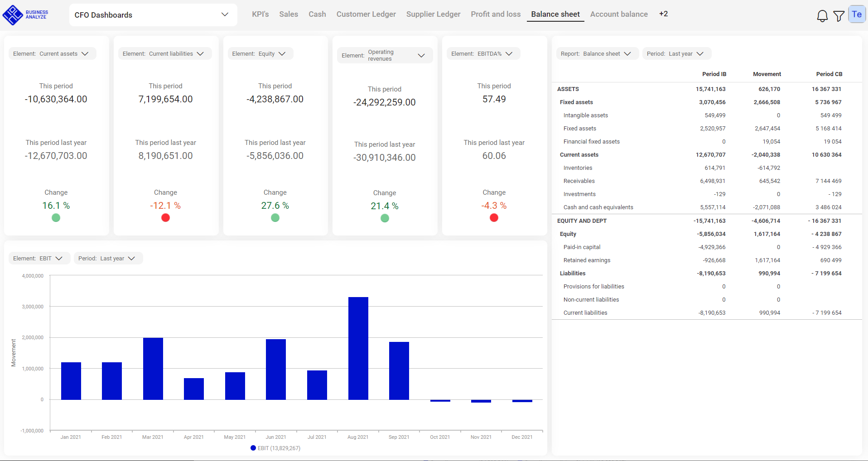This screenshot has width=868, height=461.
Task: Open the CFO Dashboards selector
Action: click(x=153, y=15)
